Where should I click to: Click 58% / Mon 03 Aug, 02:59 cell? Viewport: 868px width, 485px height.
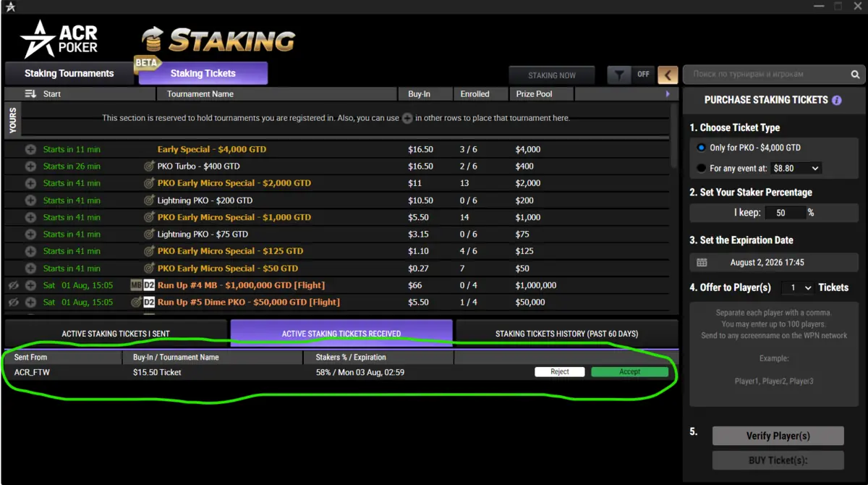(x=359, y=372)
